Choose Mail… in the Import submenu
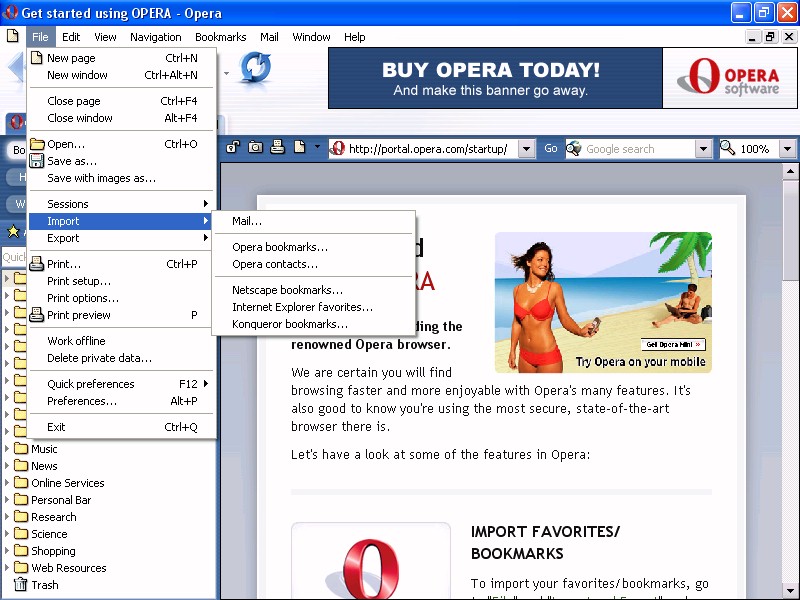Screen dimensions: 800x600 313,221
